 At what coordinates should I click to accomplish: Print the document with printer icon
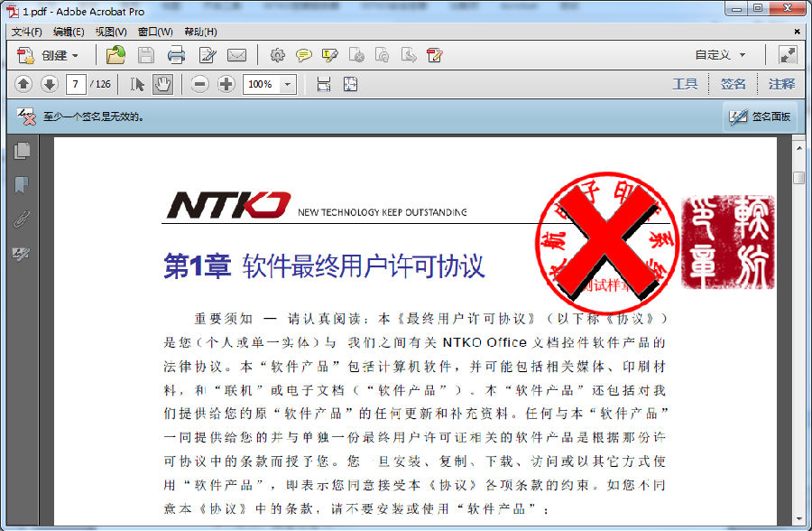pyautogui.click(x=176, y=55)
